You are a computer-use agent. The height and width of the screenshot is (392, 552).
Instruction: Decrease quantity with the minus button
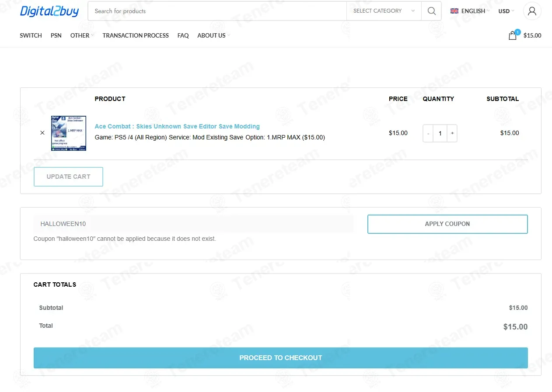coord(428,133)
